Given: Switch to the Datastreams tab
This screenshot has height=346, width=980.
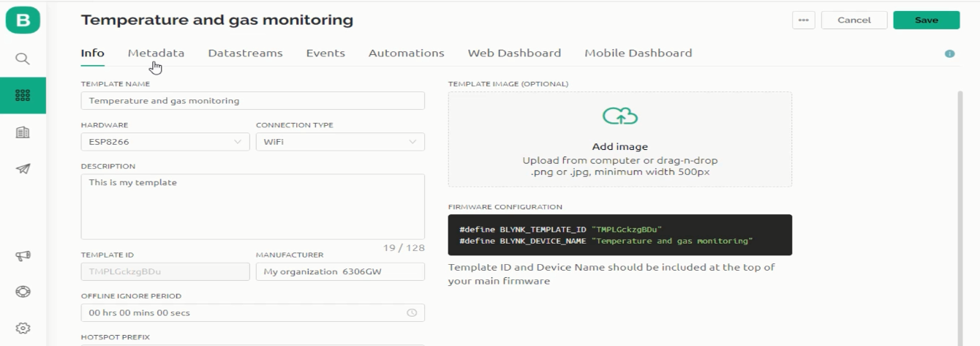Looking at the screenshot, I should pos(245,53).
